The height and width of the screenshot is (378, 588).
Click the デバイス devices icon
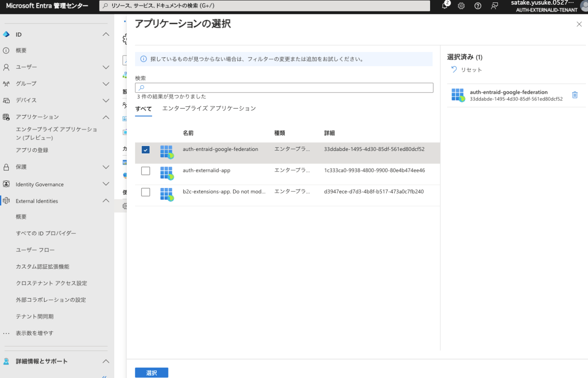point(6,100)
